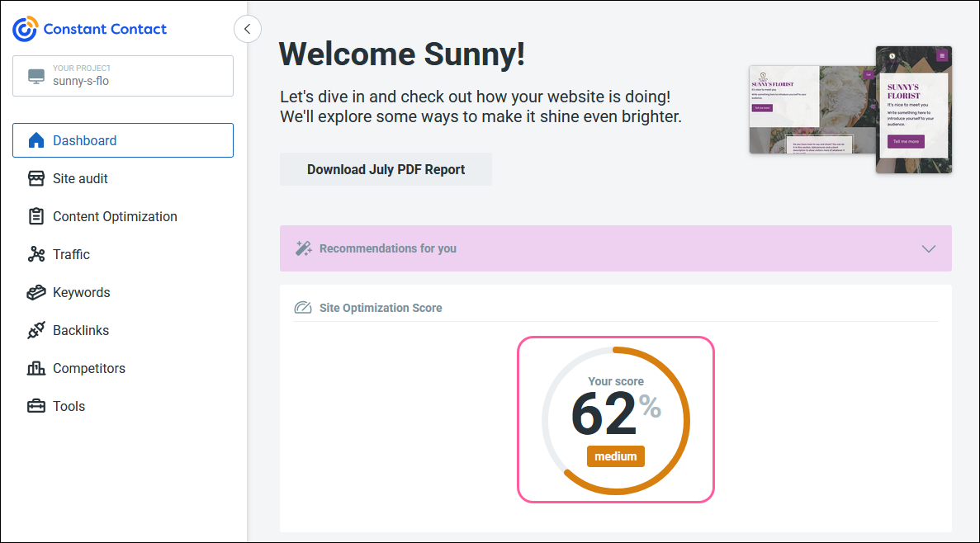Open the Competitors page
The width and height of the screenshot is (980, 543).
click(123, 368)
